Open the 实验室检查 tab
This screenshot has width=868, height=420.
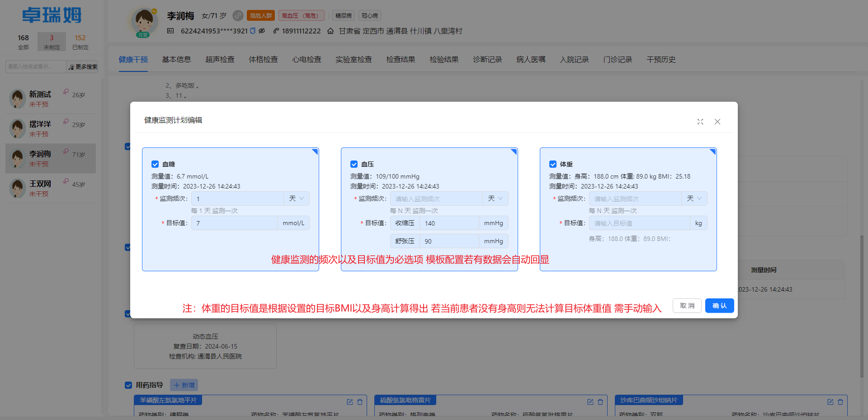(354, 60)
